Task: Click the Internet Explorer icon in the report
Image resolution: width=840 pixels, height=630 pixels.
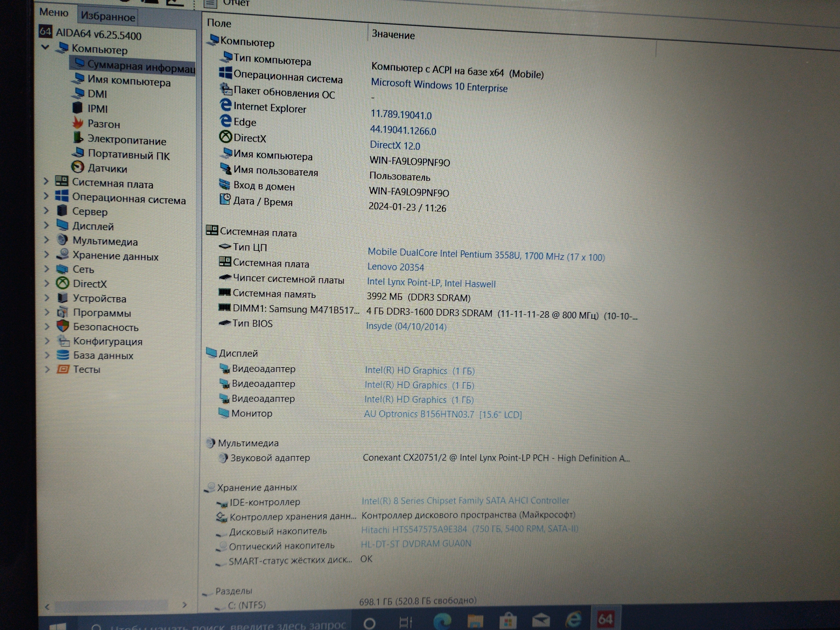Action: point(225,105)
